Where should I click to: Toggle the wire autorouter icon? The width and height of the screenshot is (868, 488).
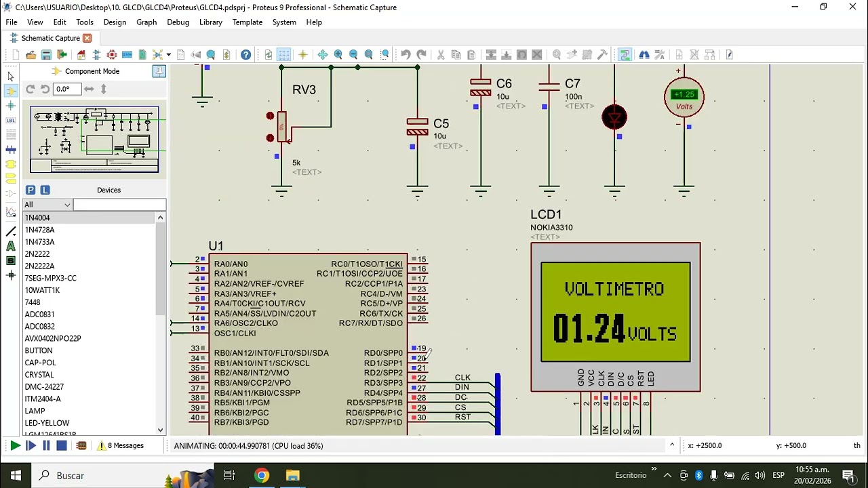625,55
